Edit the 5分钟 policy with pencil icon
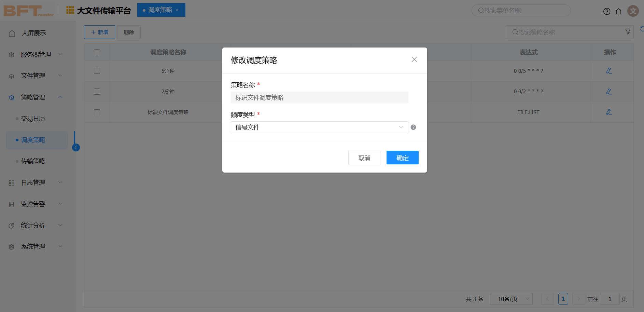Image resolution: width=644 pixels, height=312 pixels. pos(608,71)
